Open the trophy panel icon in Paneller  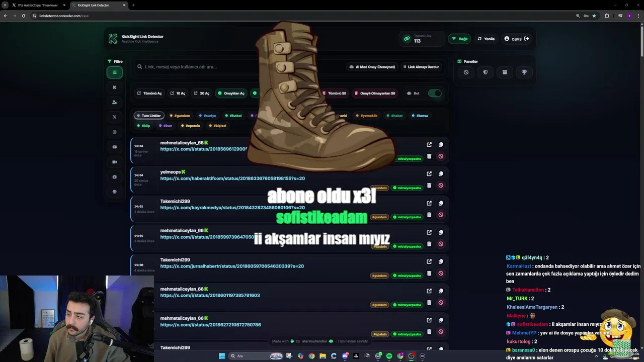524,72
